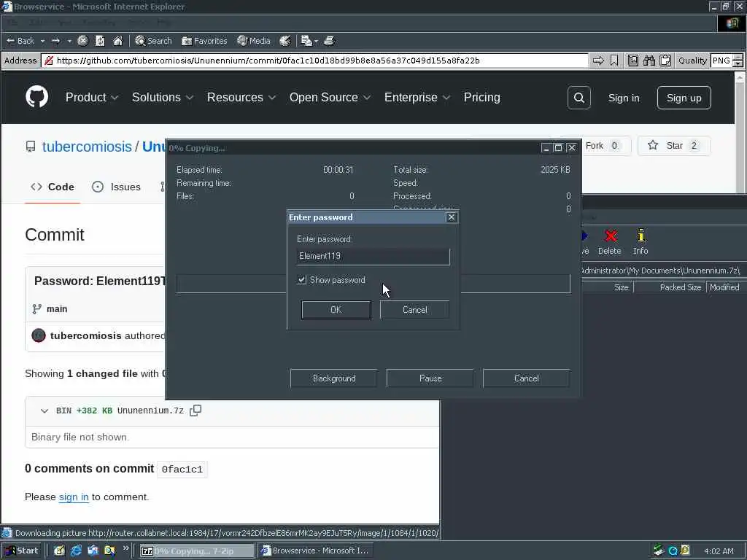Expand the Product menu on GitHub
The width and height of the screenshot is (747, 560).
coord(92,97)
